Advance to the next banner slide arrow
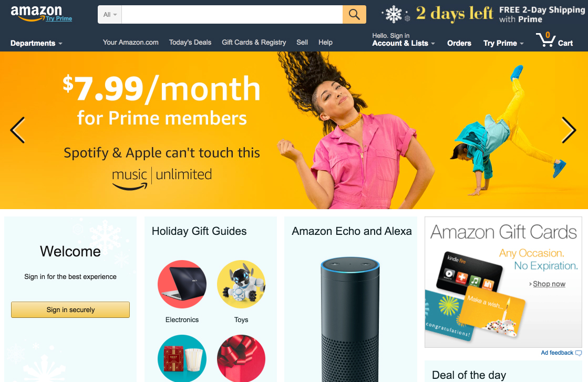The height and width of the screenshot is (382, 588). (x=569, y=130)
